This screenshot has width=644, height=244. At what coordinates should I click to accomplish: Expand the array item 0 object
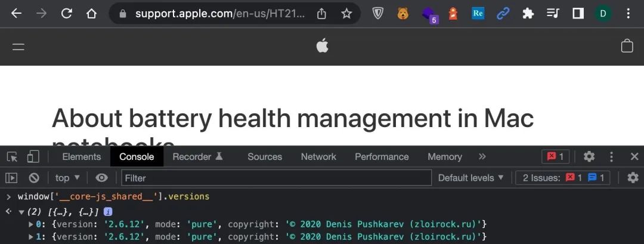31,224
